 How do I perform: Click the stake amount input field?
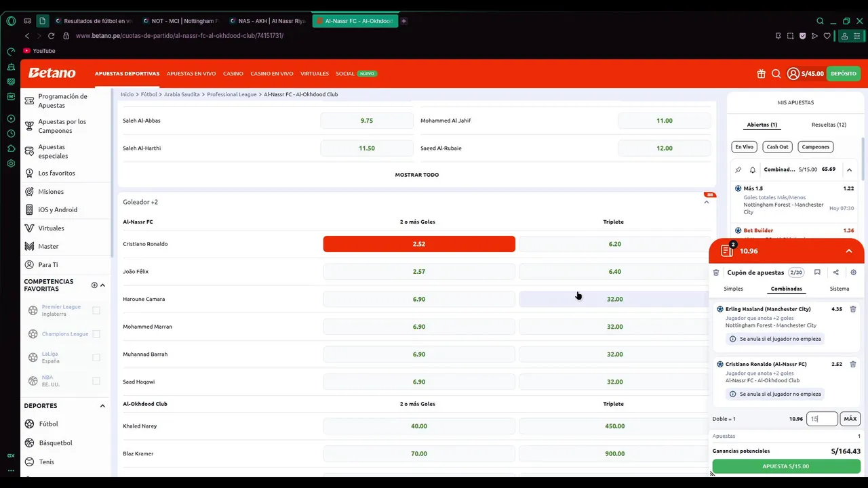(x=822, y=419)
